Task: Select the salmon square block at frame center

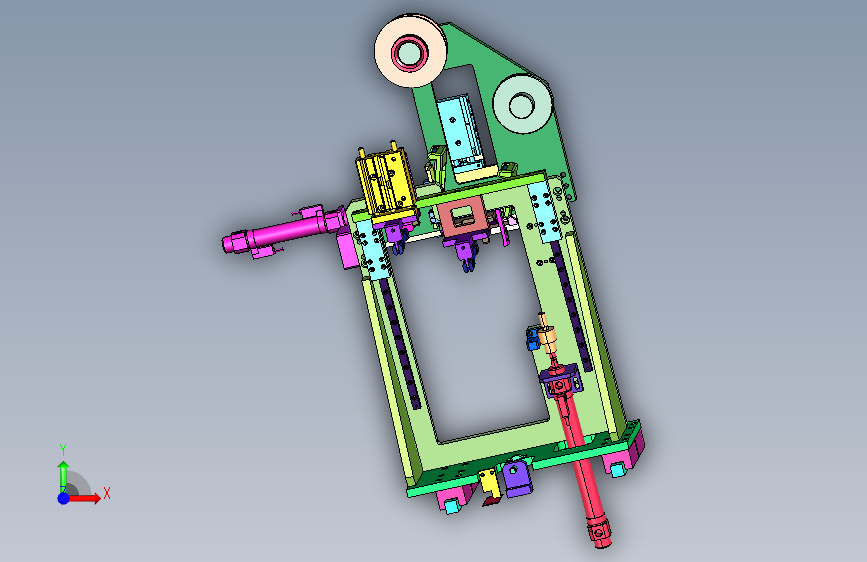Action: (x=462, y=217)
